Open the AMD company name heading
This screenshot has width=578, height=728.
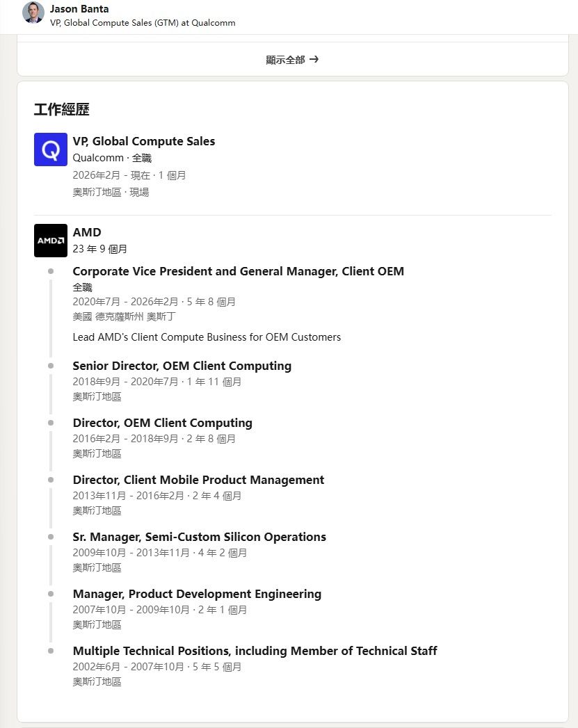click(87, 232)
